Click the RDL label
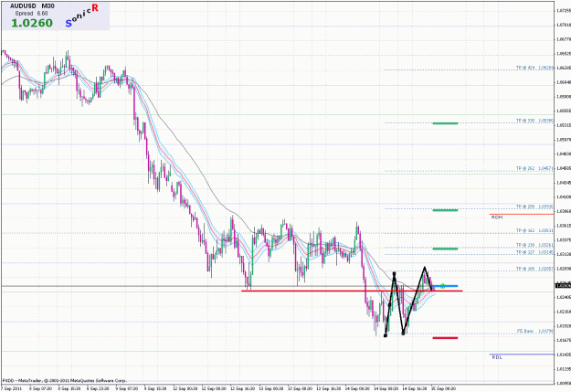Image resolution: width=571 pixels, height=392 pixels. pyautogui.click(x=497, y=357)
